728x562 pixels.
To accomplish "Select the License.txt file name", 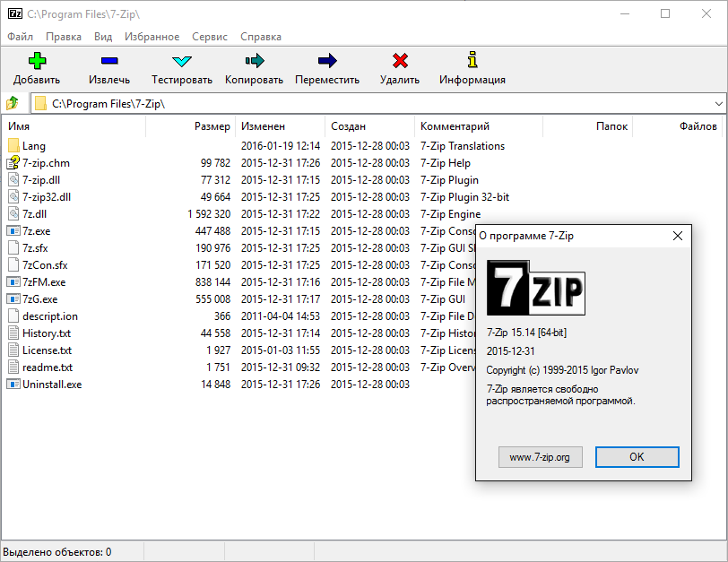I will [x=47, y=350].
